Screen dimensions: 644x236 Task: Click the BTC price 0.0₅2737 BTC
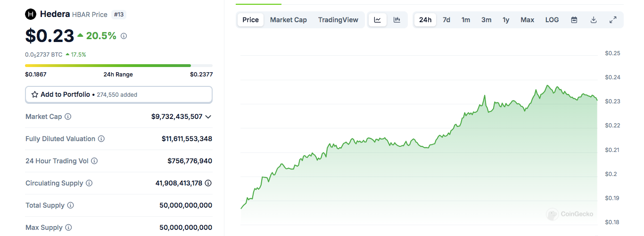coord(44,55)
